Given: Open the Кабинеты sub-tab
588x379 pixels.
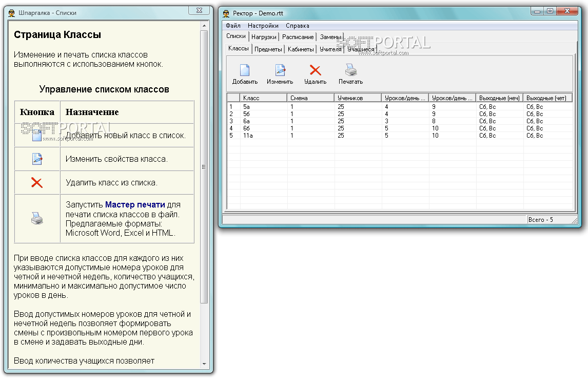Looking at the screenshot, I should (x=301, y=49).
